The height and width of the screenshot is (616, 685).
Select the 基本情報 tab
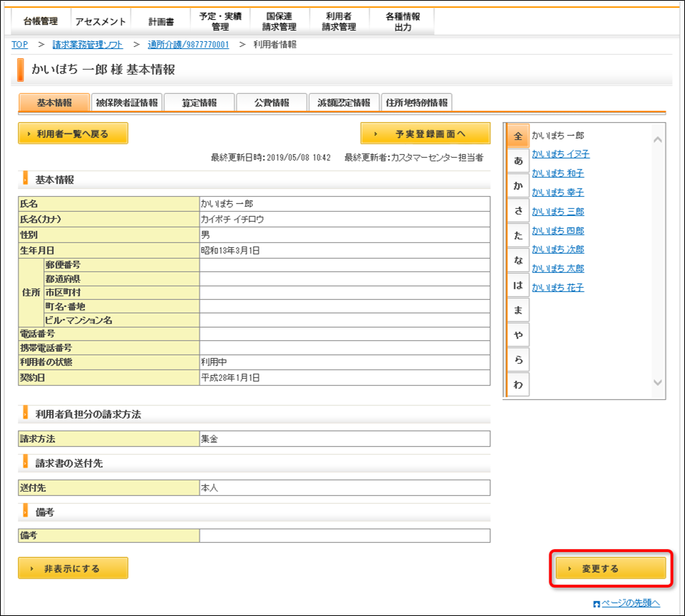[54, 102]
